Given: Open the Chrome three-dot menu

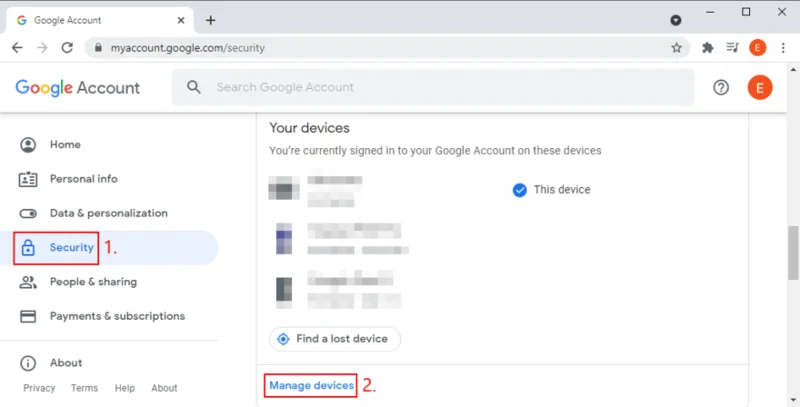Looking at the screenshot, I should (783, 47).
